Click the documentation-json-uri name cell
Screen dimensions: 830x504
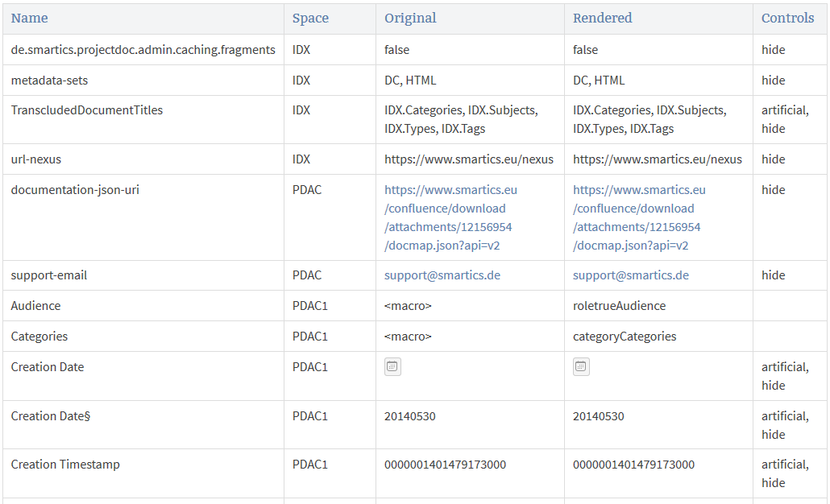pos(75,190)
